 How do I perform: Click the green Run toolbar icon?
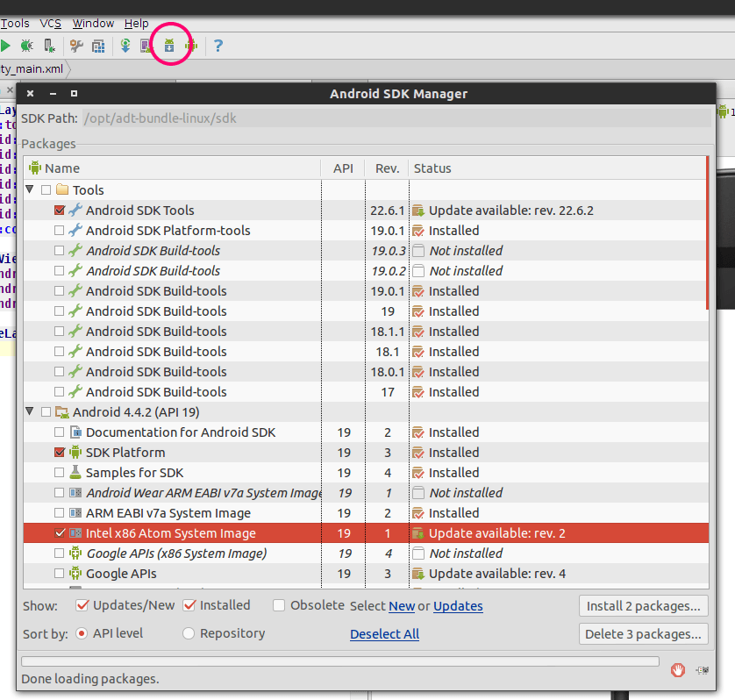(5, 46)
